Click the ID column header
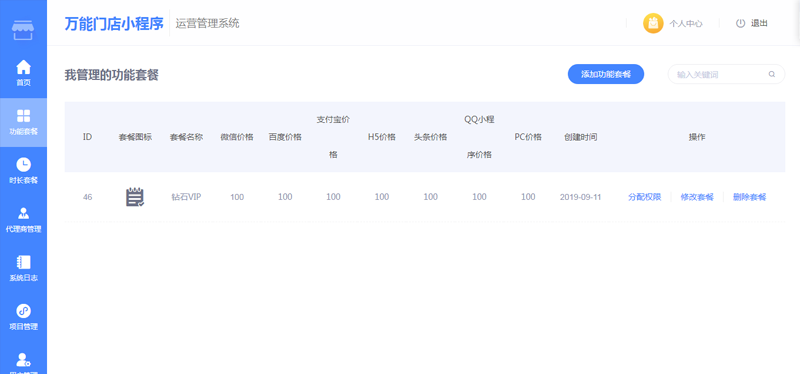 click(87, 137)
